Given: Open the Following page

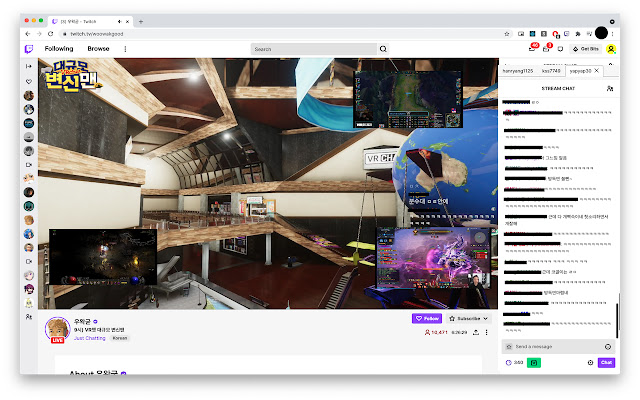Looking at the screenshot, I should pos(59,49).
